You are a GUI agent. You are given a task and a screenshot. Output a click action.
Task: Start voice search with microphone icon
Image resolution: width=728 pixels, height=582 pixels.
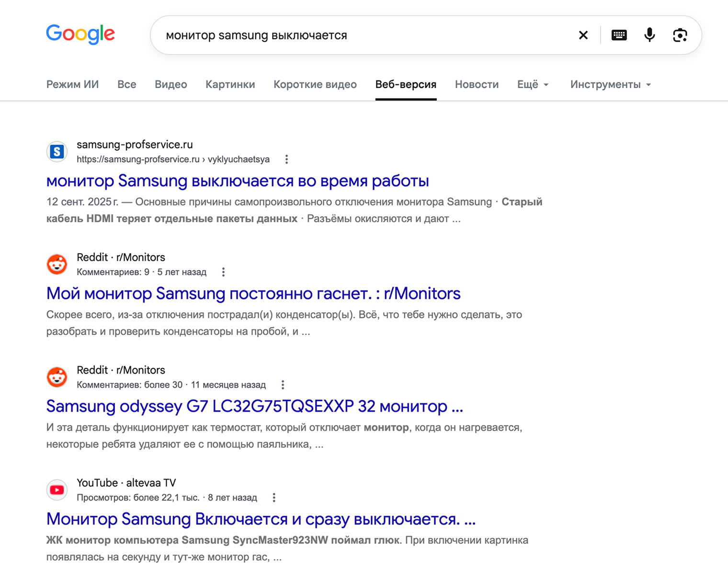[x=649, y=35]
